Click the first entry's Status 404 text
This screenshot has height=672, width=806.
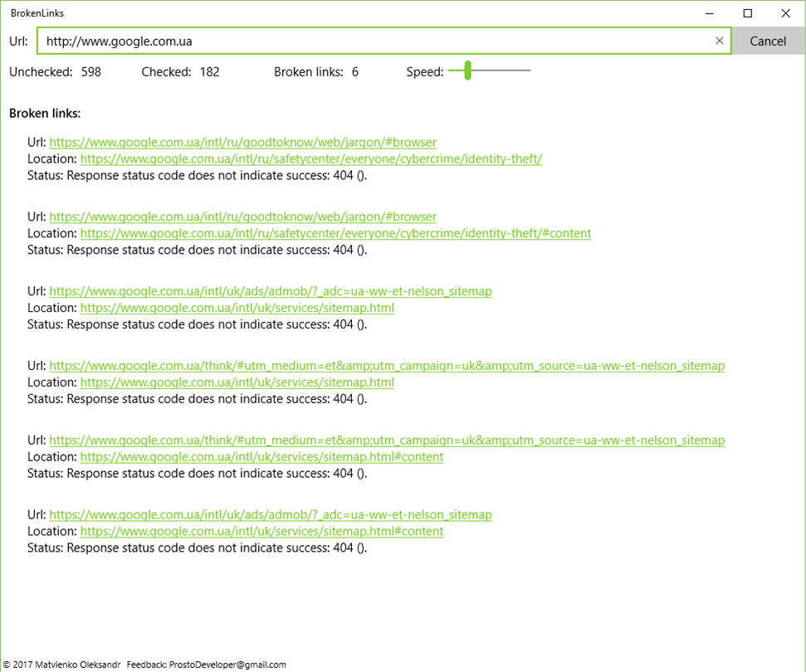point(197,176)
